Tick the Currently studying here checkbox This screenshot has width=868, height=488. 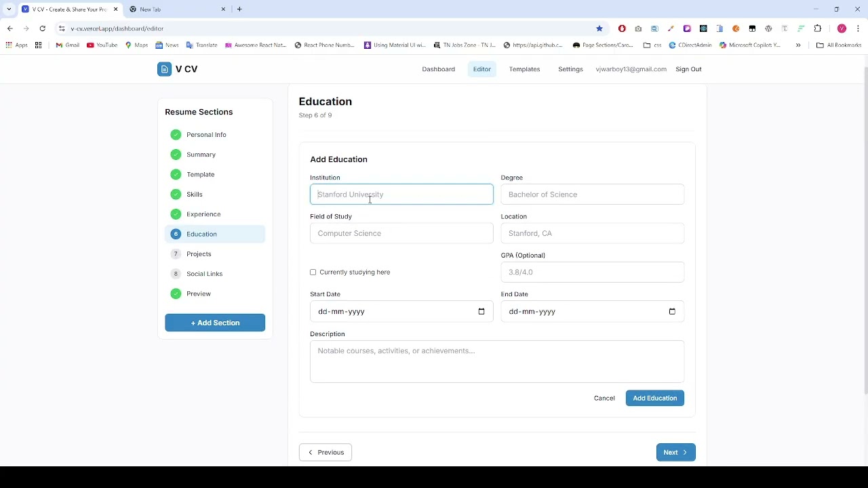pyautogui.click(x=313, y=272)
